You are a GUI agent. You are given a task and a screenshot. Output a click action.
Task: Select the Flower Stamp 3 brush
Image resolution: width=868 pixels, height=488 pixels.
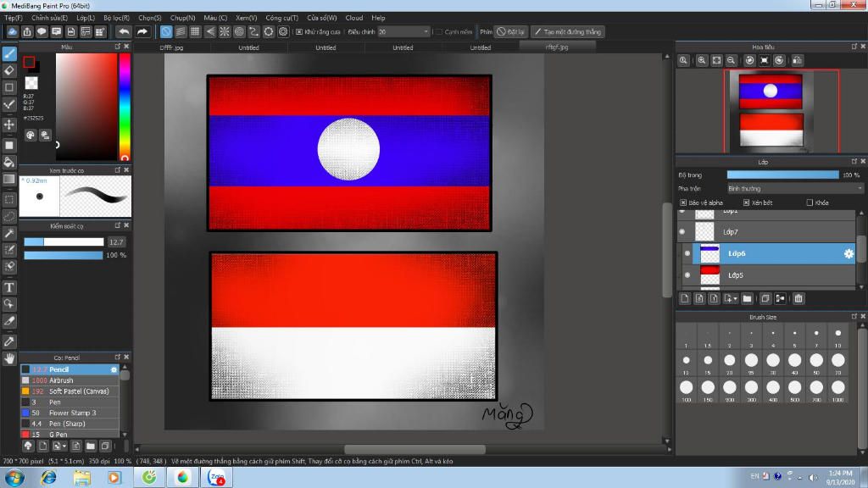click(70, 413)
